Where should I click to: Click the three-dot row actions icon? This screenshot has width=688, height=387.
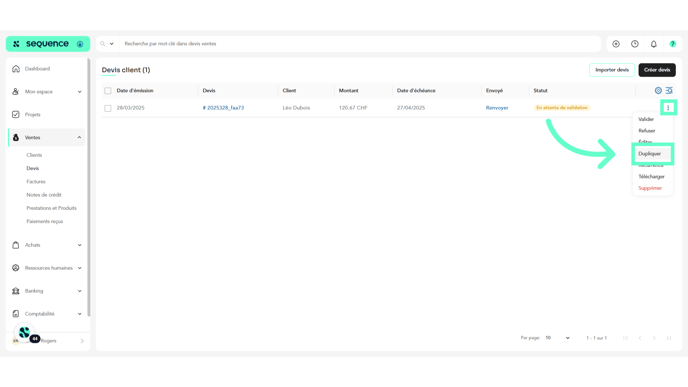pos(668,108)
